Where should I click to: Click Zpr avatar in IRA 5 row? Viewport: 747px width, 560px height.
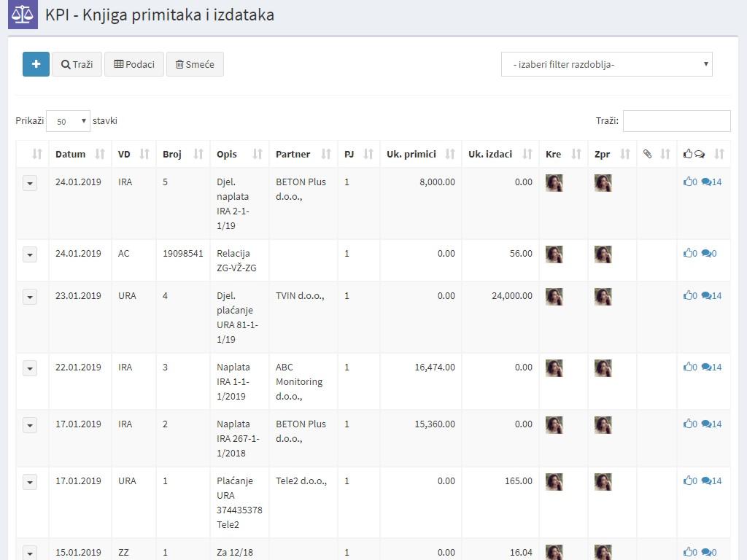603,183
